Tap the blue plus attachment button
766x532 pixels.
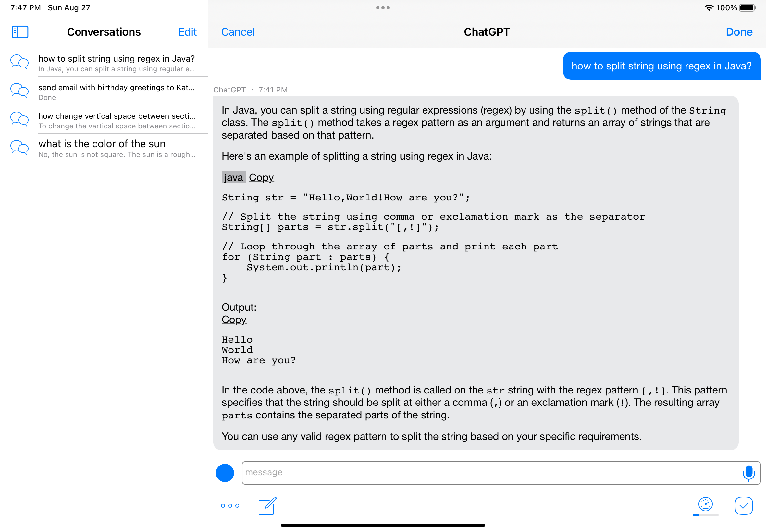point(225,473)
